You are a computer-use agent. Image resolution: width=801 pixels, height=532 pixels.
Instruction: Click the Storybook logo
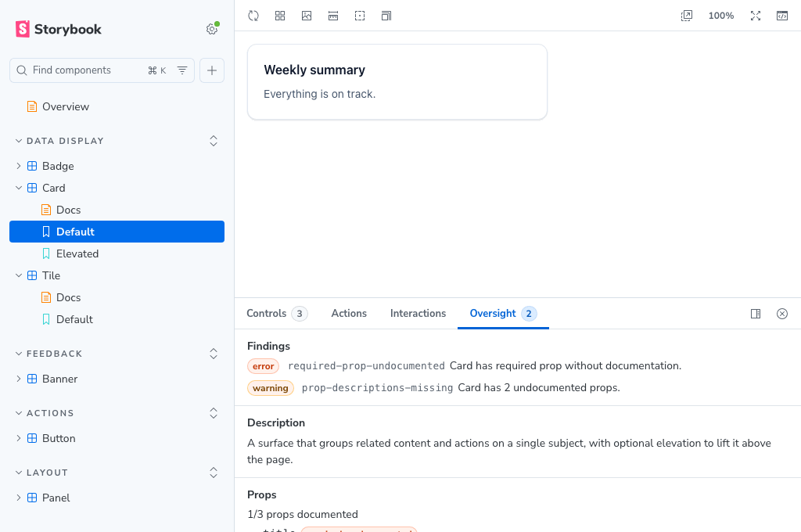click(58, 29)
